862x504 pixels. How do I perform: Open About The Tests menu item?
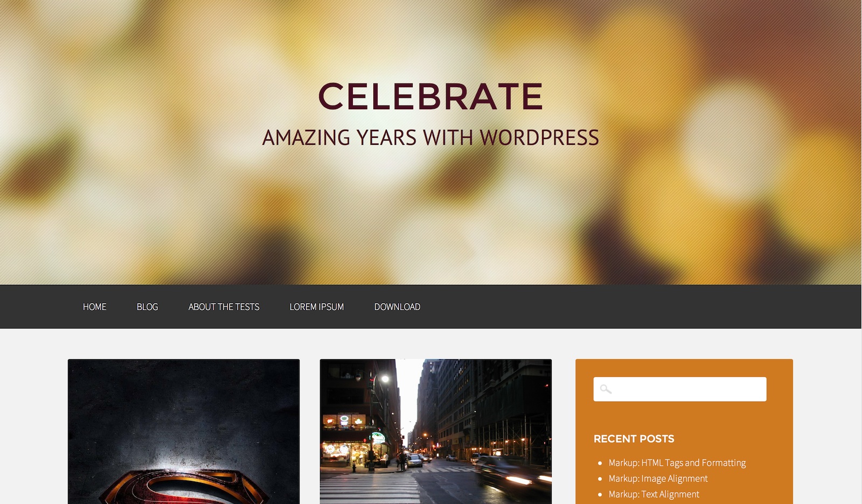[x=224, y=307]
